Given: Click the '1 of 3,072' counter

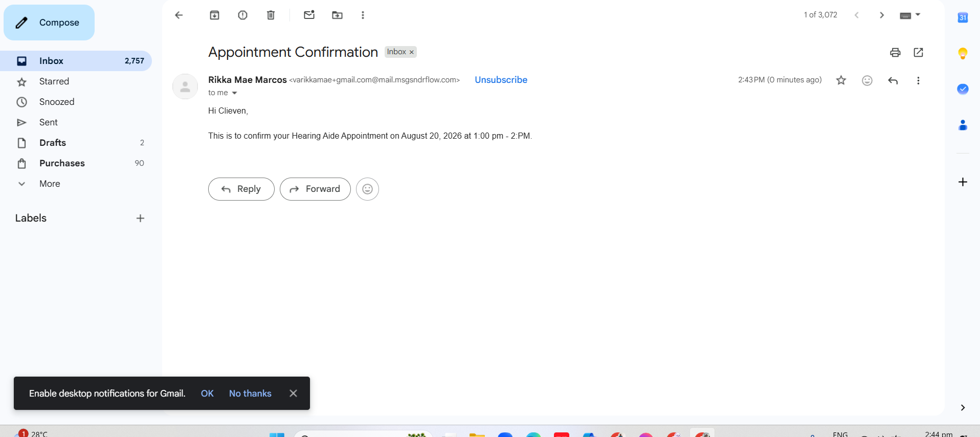Looking at the screenshot, I should (x=820, y=15).
